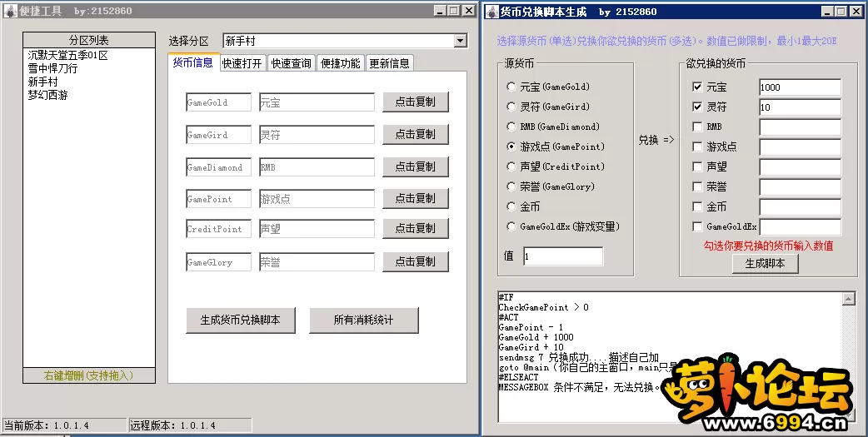
Task: Select the 金币 source currency radio button
Action: pyautogui.click(x=511, y=206)
